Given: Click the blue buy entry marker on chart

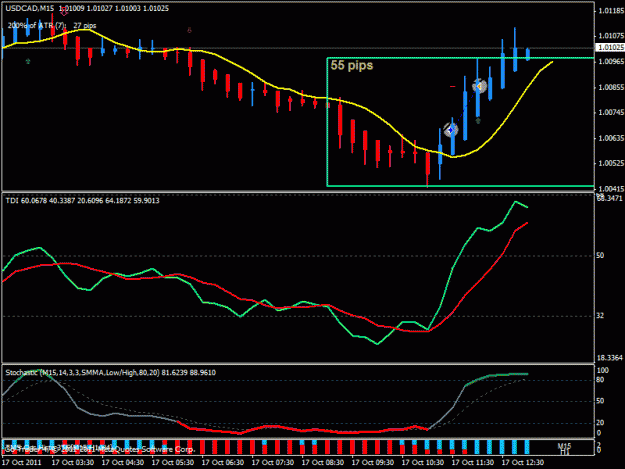Looking at the screenshot, I should [x=451, y=130].
